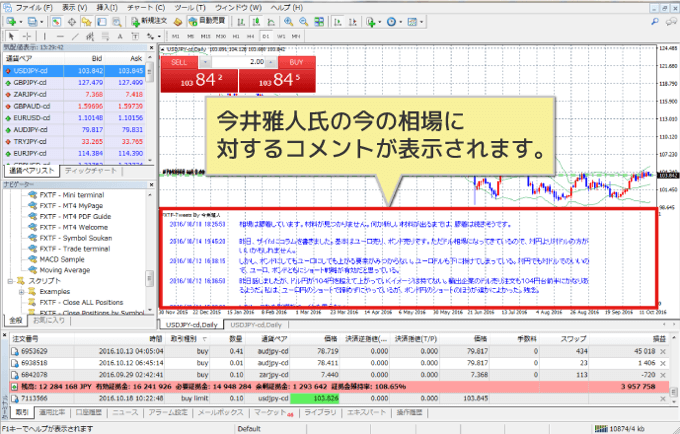Switch to the 口座履歴 terminal tab

[88, 412]
